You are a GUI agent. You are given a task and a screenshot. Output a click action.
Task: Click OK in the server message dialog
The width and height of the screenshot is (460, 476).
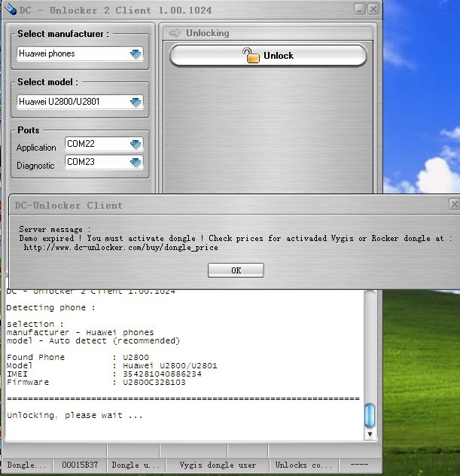point(236,270)
